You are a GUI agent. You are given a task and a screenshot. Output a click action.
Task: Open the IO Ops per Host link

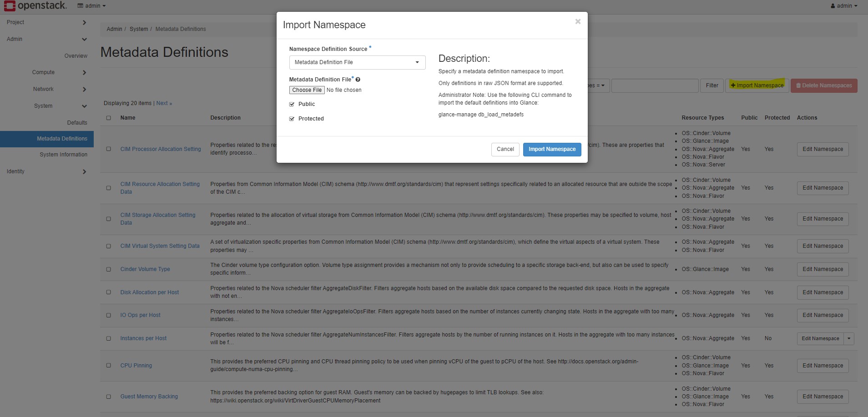140,315
